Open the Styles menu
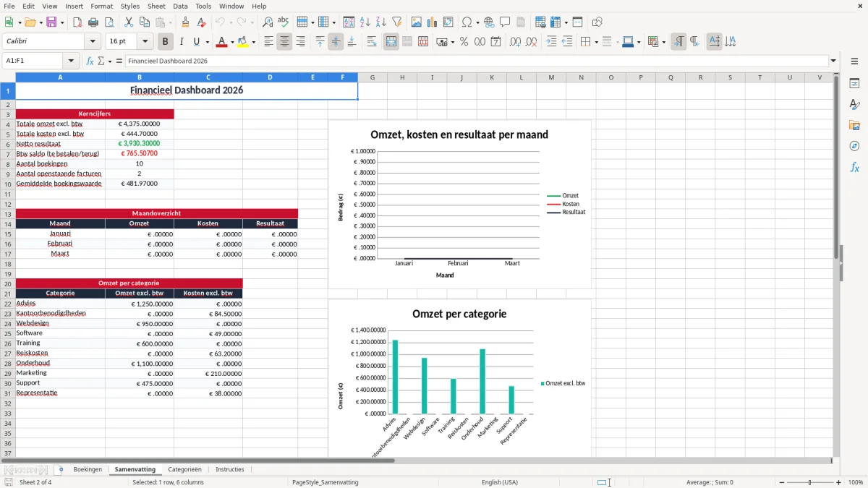 tap(130, 6)
